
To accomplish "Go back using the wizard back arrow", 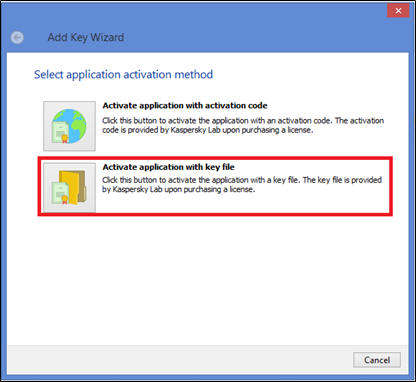I will 17,37.
